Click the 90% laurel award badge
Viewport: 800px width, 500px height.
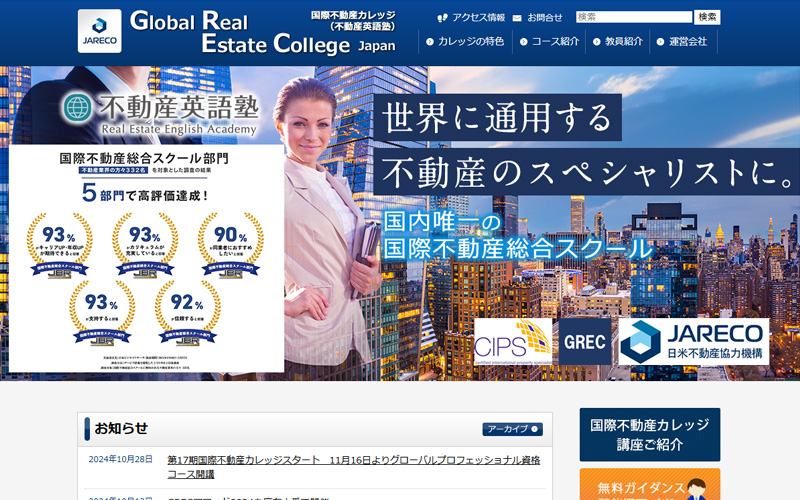coord(231,245)
